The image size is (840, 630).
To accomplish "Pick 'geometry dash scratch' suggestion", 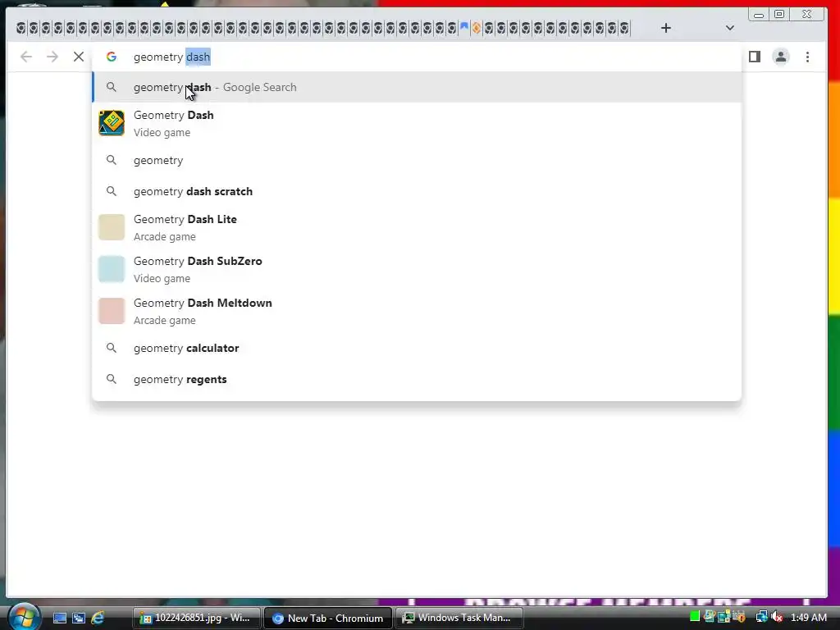I will [x=417, y=191].
